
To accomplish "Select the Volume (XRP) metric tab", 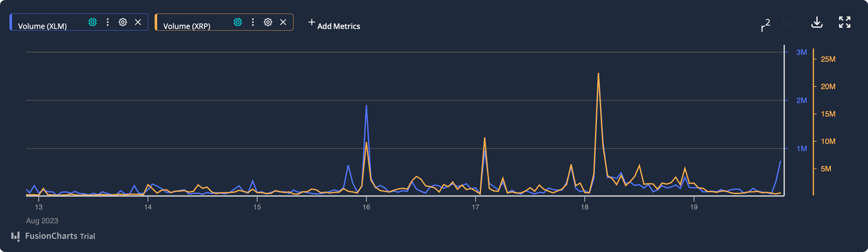I will tap(186, 25).
